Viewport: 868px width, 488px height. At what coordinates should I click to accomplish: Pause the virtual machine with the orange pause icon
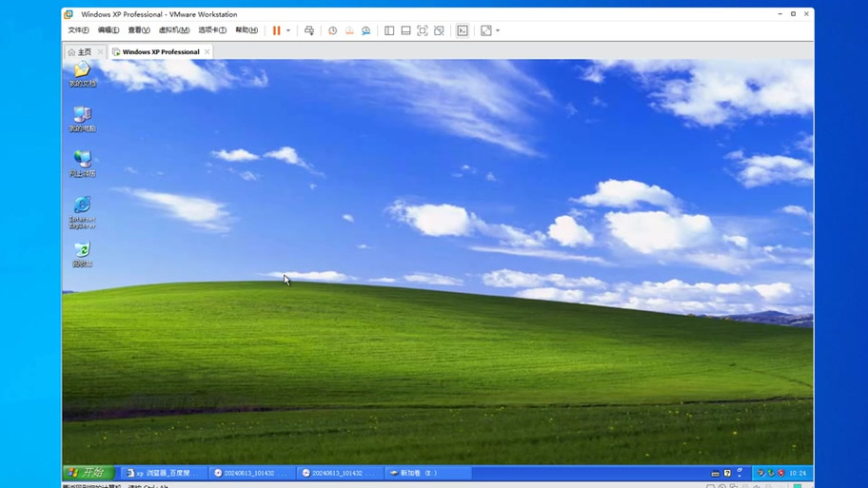[x=276, y=30]
